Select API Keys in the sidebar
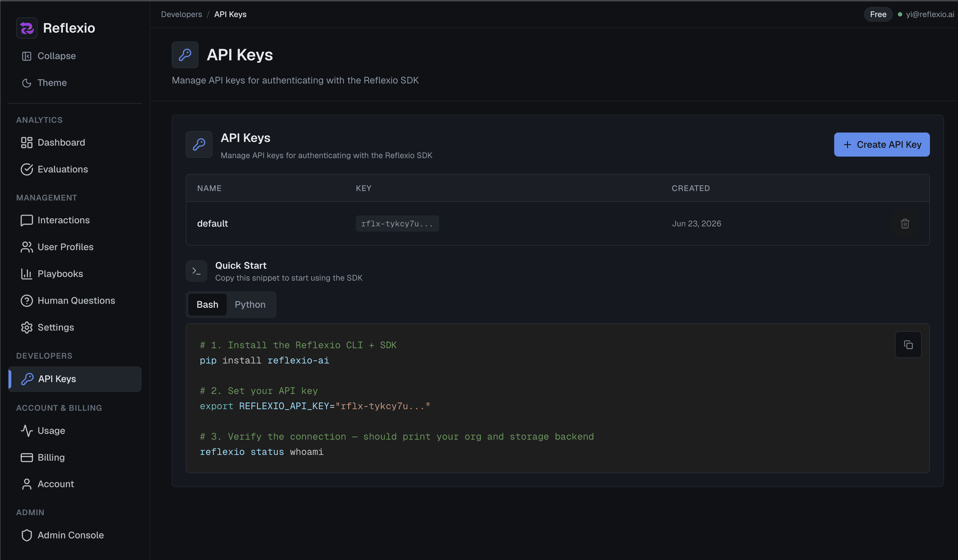958x560 pixels. [x=74, y=379]
